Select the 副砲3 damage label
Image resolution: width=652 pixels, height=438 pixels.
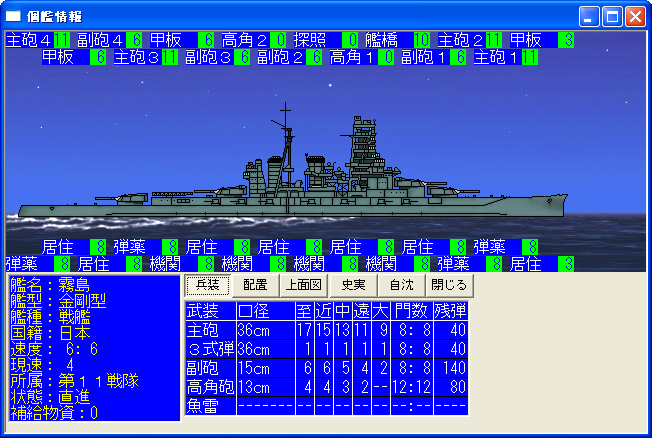pos(218,57)
